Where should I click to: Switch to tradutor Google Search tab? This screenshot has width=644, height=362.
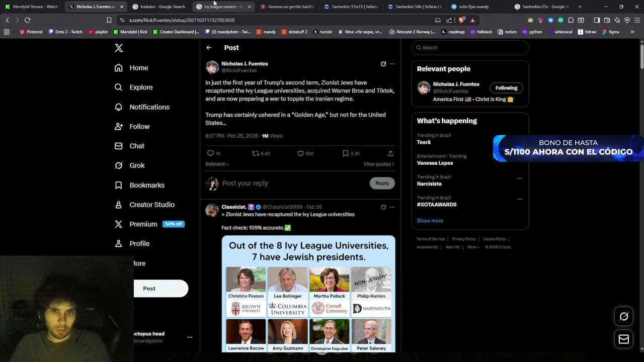click(x=159, y=7)
